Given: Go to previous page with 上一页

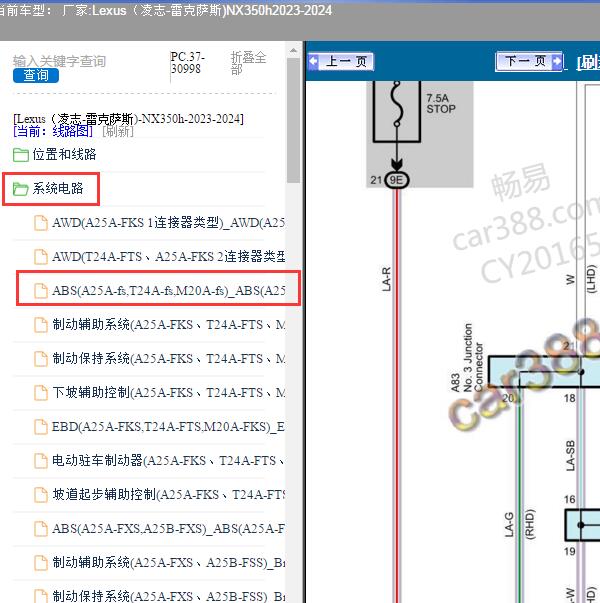Looking at the screenshot, I should tap(341, 62).
